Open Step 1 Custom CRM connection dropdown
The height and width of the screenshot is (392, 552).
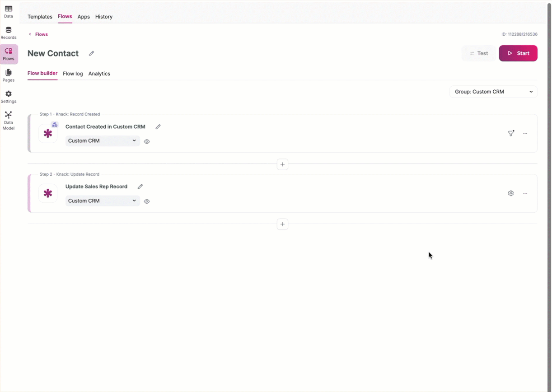point(102,141)
